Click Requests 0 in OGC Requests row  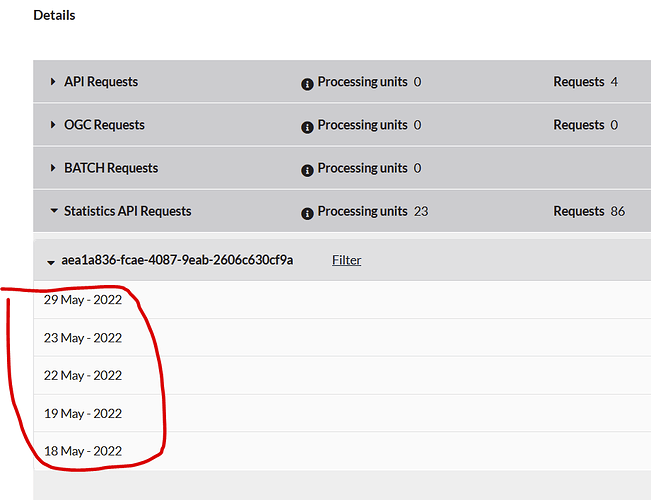tap(586, 125)
